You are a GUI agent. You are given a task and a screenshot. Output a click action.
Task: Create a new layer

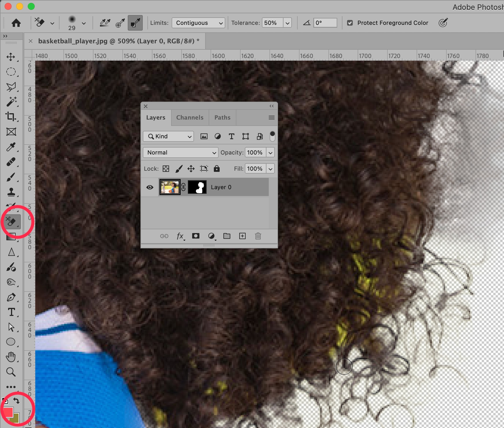coord(242,236)
